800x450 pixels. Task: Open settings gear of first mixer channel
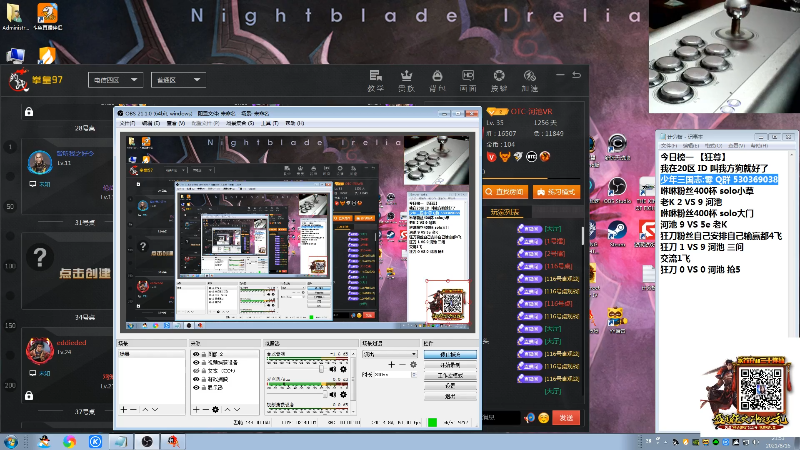(343, 369)
